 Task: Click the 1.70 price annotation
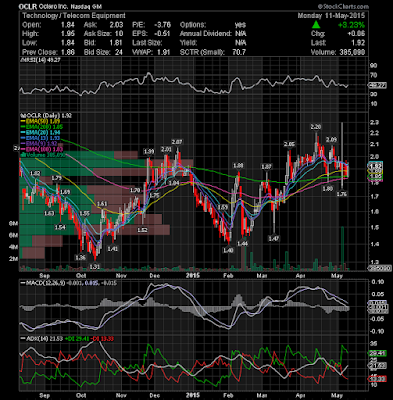135,190
